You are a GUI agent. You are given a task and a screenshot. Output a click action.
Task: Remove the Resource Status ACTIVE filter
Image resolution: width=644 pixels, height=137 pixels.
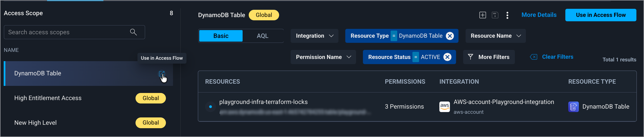coord(447,57)
